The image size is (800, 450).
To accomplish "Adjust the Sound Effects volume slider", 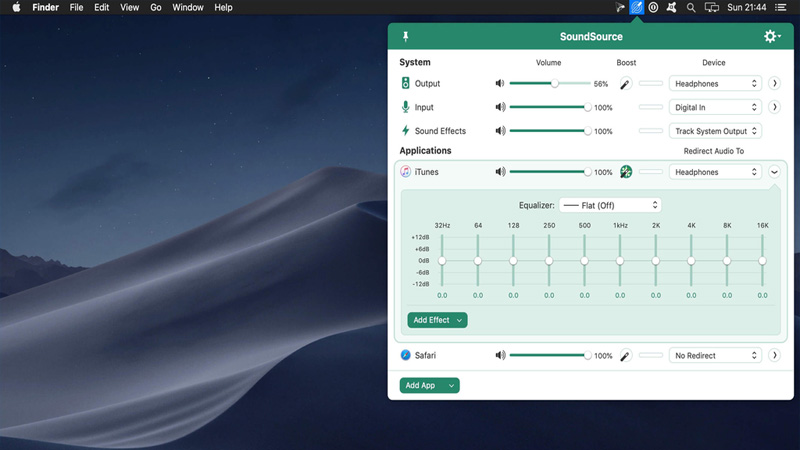I will tap(550, 131).
